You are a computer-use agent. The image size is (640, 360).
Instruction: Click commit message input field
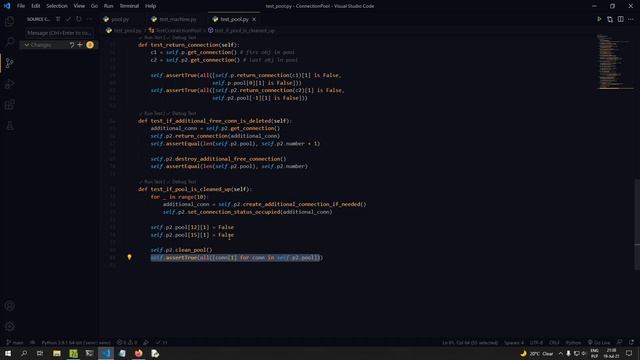click(x=59, y=33)
